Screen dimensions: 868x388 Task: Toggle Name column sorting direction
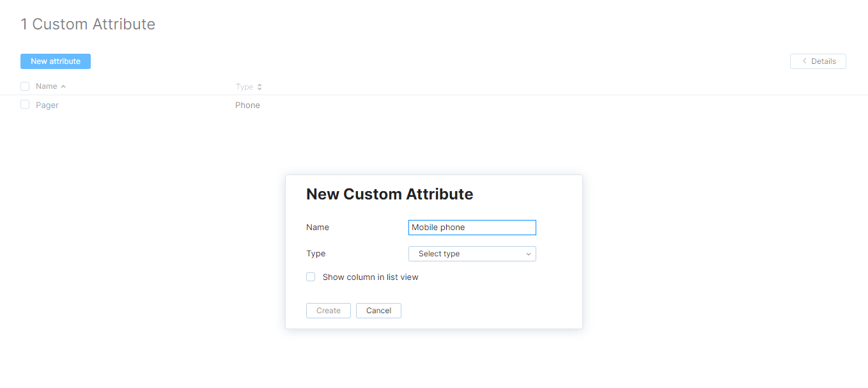click(x=45, y=86)
